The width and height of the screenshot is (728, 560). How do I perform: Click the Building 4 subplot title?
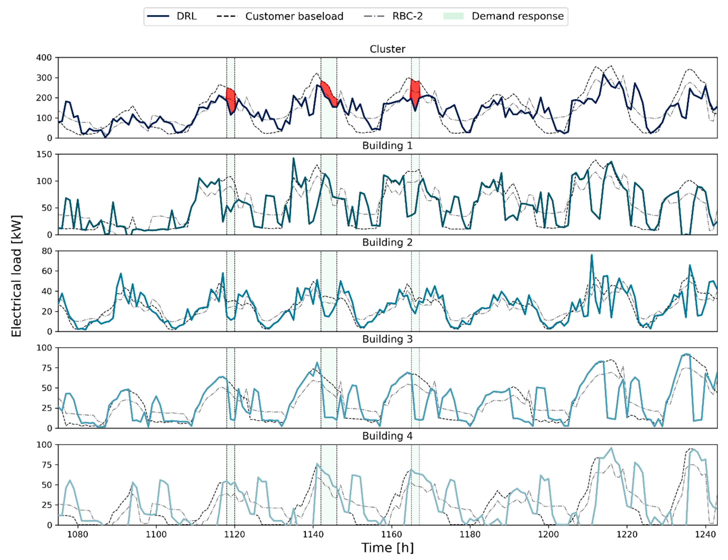pyautogui.click(x=387, y=436)
